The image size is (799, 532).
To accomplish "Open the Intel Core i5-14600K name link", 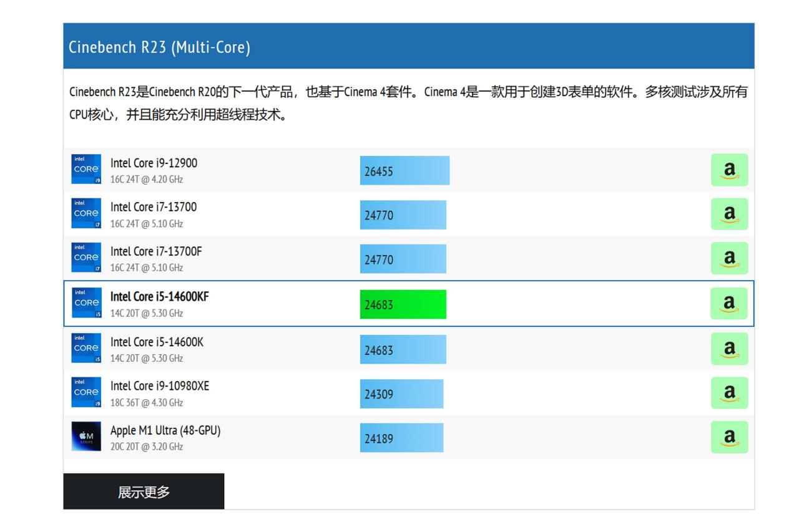I will click(x=157, y=342).
